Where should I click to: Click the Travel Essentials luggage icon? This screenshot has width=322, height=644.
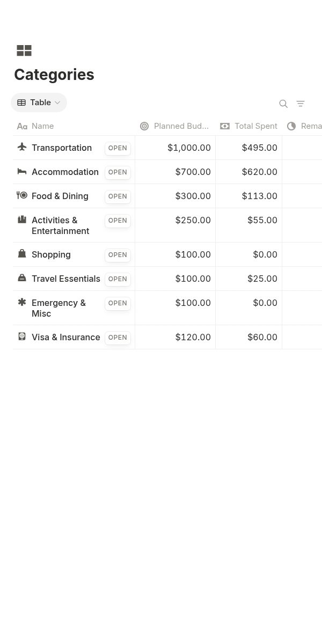22,278
